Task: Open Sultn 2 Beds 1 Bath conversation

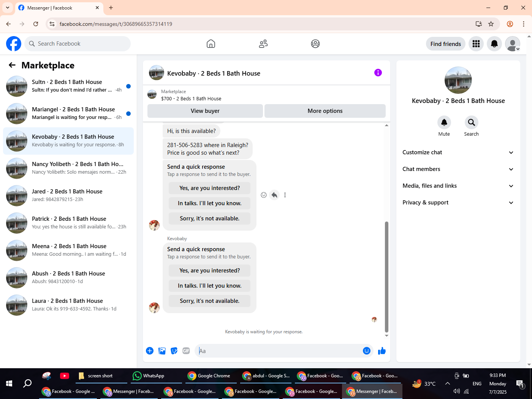Action: pos(68,86)
